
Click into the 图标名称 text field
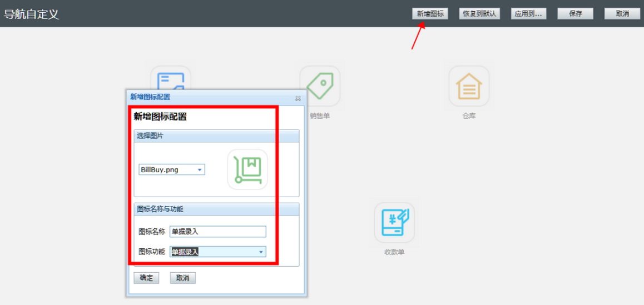[x=218, y=232]
